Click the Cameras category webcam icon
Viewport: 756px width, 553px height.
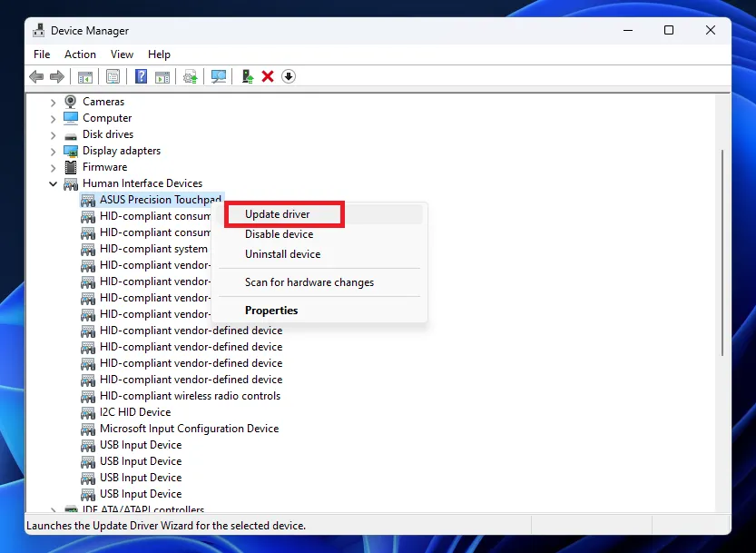click(71, 102)
